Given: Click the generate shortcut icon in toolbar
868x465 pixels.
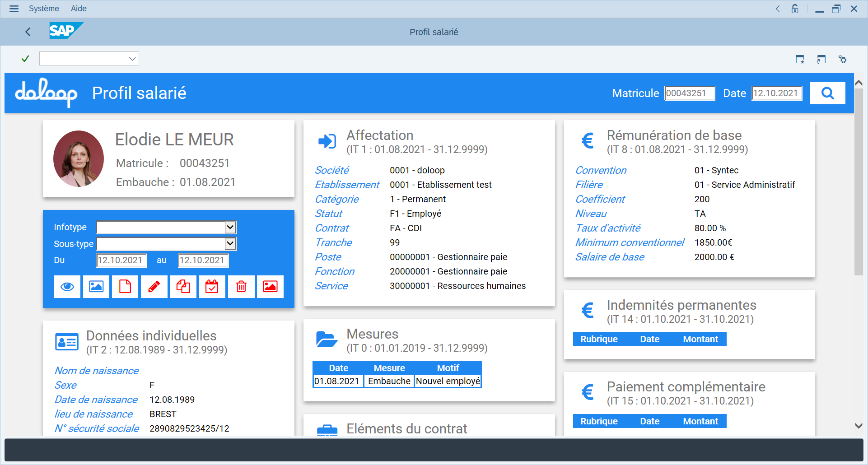Looking at the screenshot, I should 821,59.
